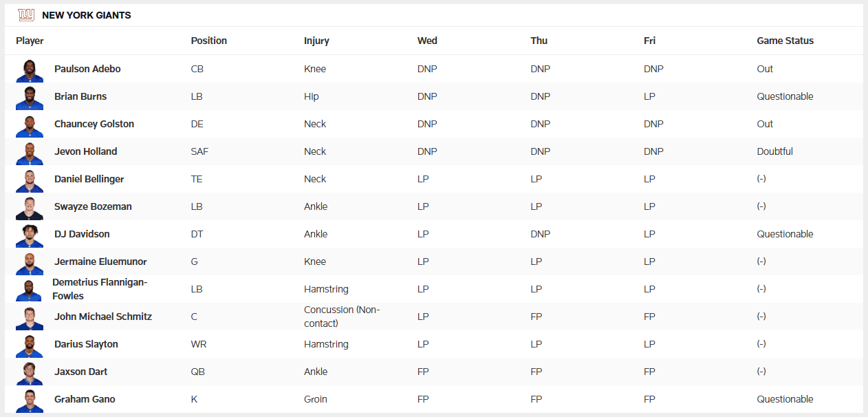Select Daniel Bellinger's headshot
Screen dimensions: 868x417
(29, 180)
